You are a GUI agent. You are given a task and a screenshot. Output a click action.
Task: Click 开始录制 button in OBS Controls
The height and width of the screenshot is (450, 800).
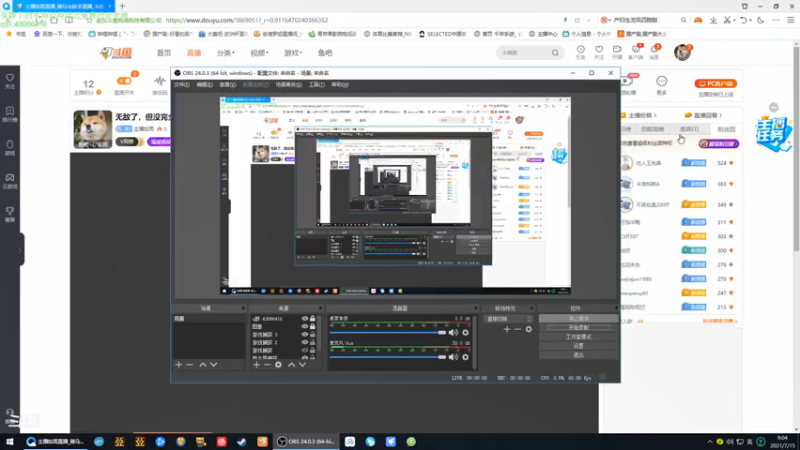tap(578, 328)
